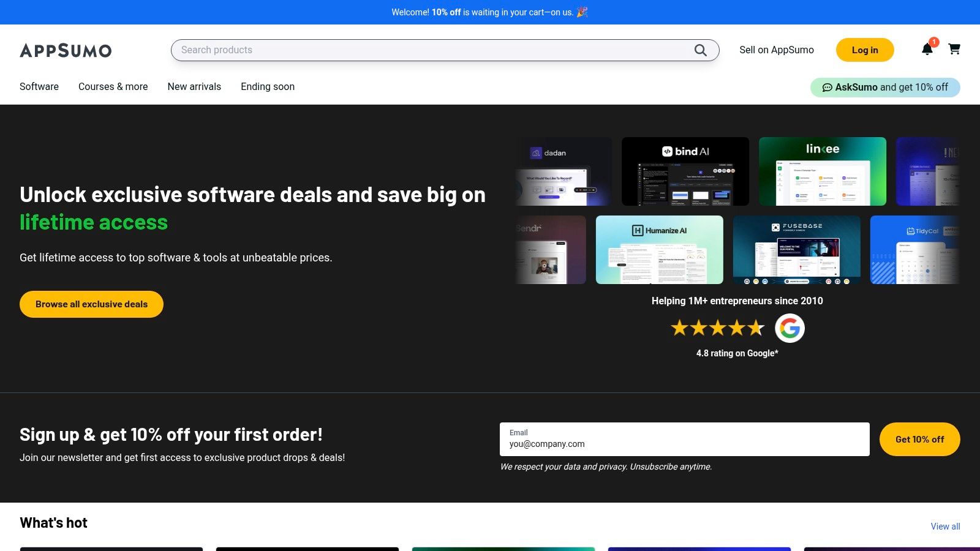Click 'Sign up & get 10% off' heading

tap(171, 435)
